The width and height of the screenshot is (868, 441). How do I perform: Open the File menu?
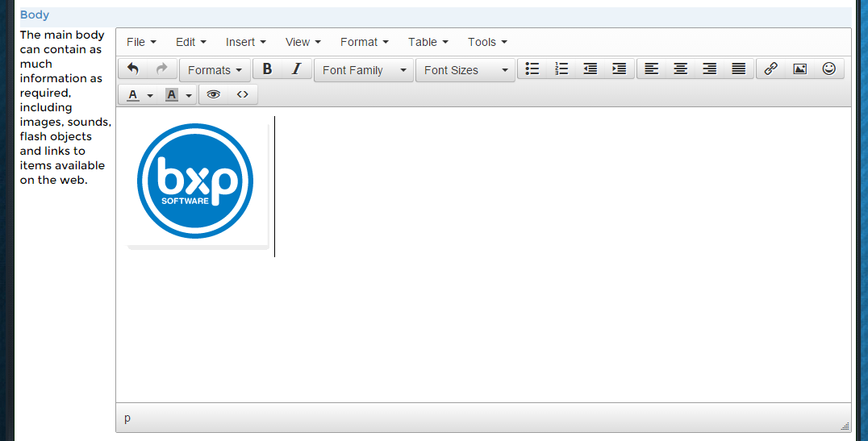tap(141, 42)
